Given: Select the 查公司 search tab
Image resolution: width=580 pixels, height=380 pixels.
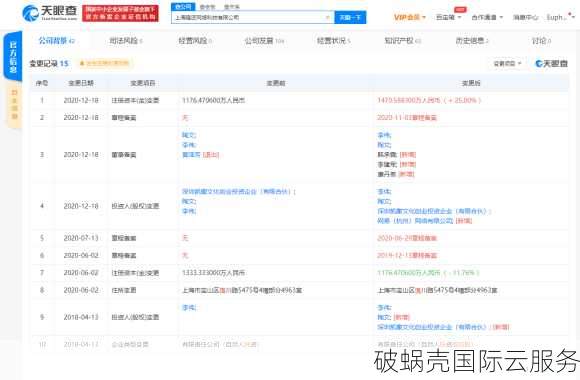Looking at the screenshot, I should point(183,7).
